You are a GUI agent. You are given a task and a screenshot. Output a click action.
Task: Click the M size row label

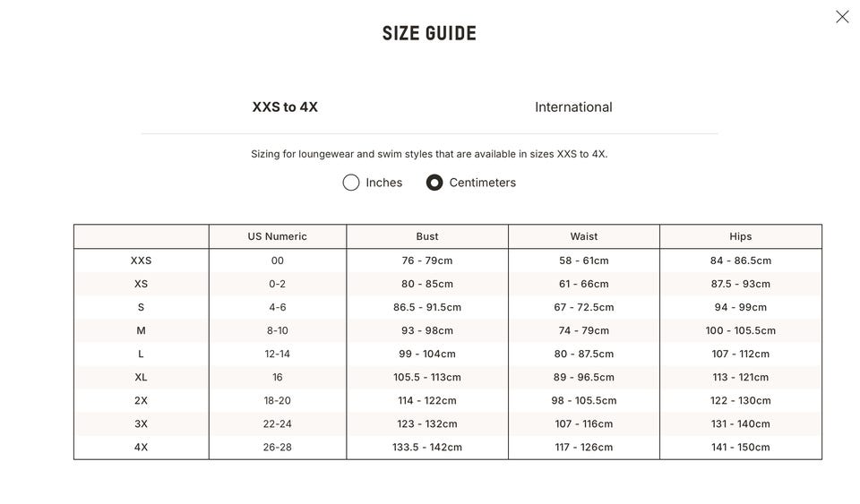[x=142, y=331]
